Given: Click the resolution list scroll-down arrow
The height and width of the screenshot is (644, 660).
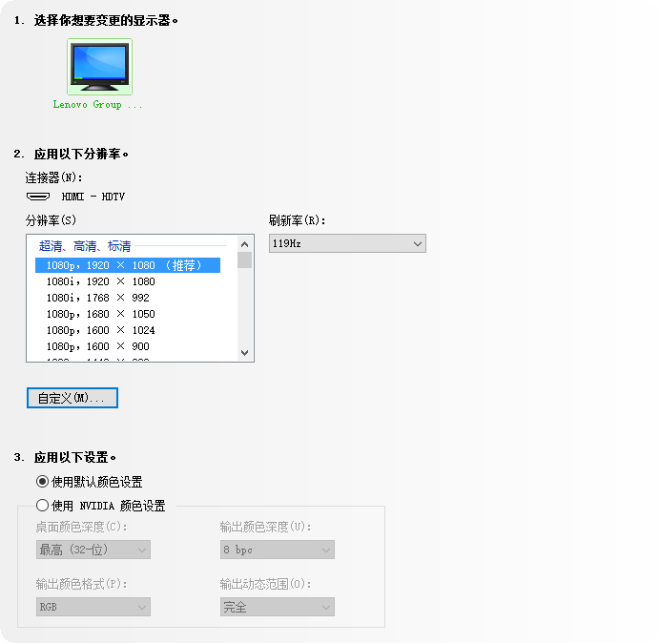Looking at the screenshot, I should (245, 353).
